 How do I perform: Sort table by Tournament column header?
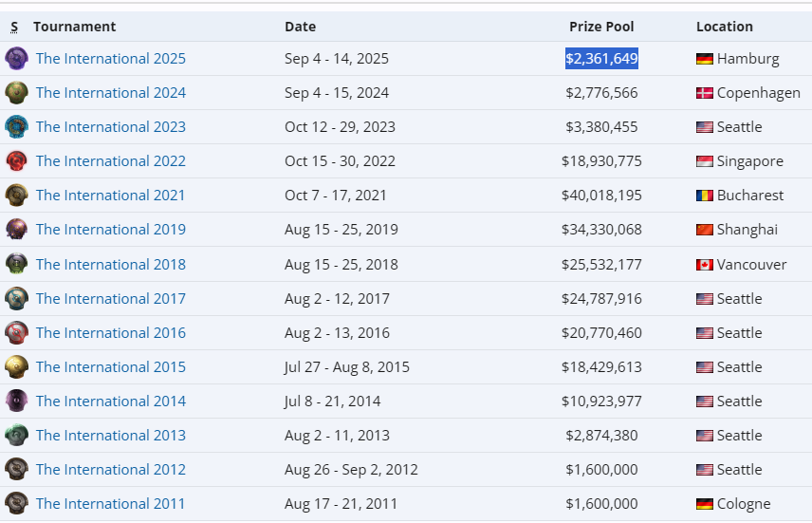tap(74, 27)
